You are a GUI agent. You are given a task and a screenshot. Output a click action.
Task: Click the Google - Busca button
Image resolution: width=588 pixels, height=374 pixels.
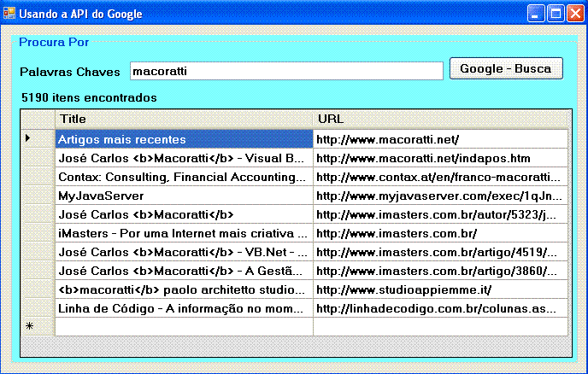point(506,68)
